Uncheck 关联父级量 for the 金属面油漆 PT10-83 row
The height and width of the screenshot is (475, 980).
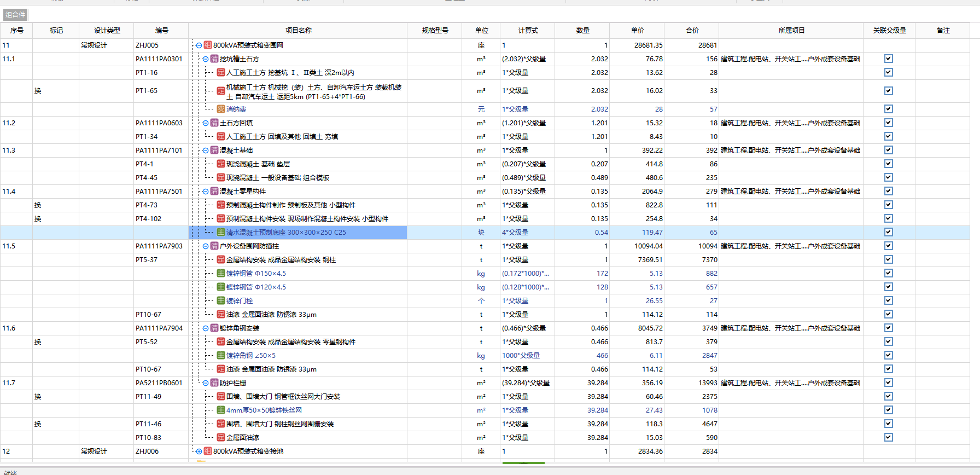pos(889,437)
